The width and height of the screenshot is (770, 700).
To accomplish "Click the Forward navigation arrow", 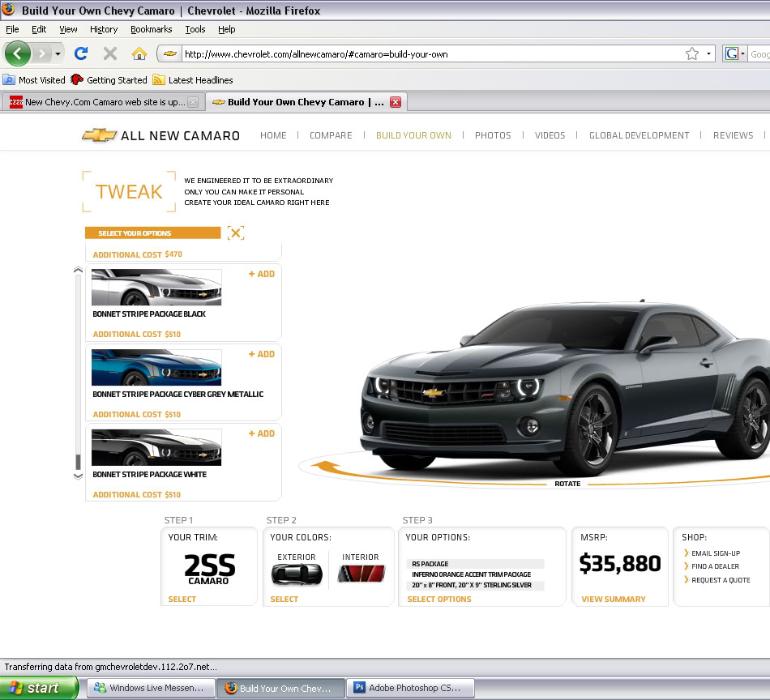I will coord(42,53).
